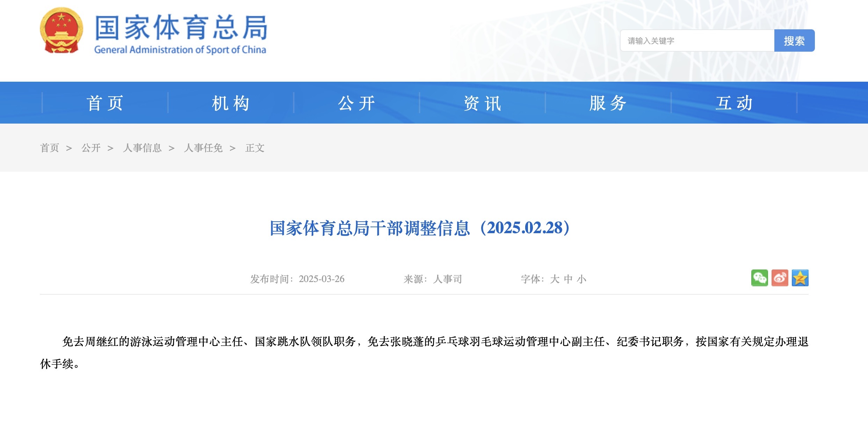The height and width of the screenshot is (421, 868).
Task: Go to 人事信息 breadcrumb link
Action: click(x=142, y=148)
